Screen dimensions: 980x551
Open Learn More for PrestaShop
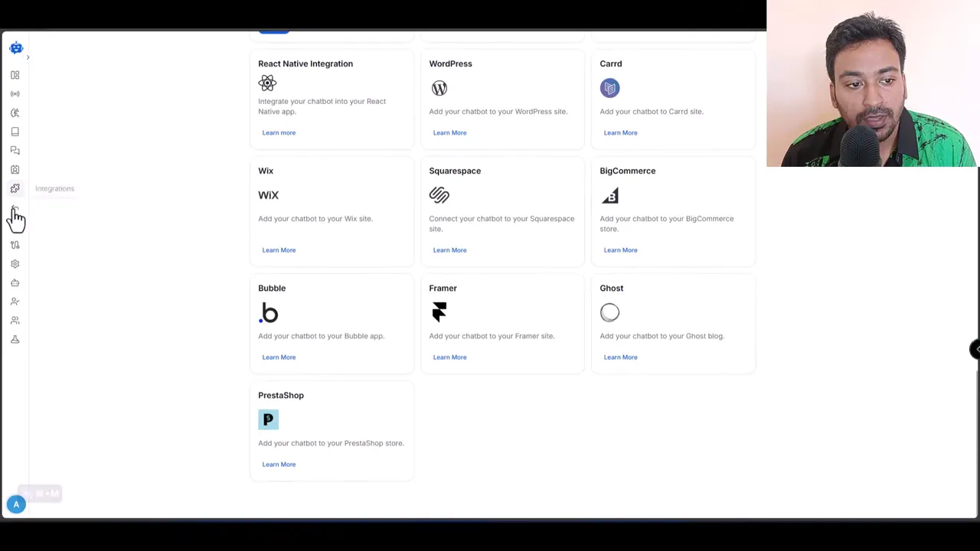(x=279, y=464)
